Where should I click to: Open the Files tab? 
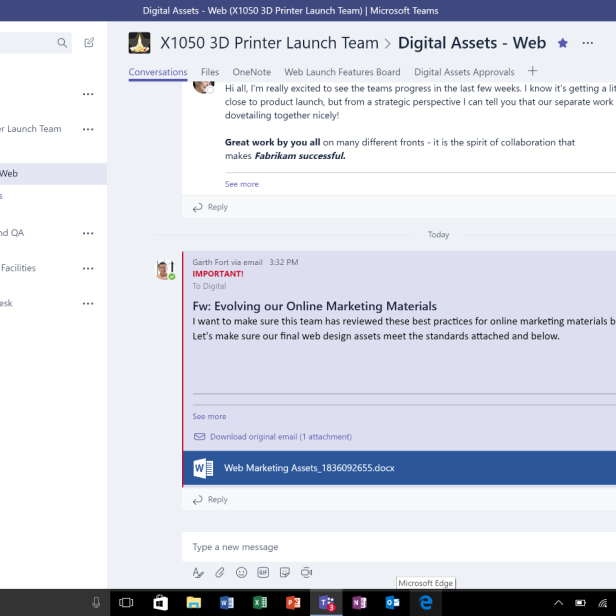(x=210, y=72)
